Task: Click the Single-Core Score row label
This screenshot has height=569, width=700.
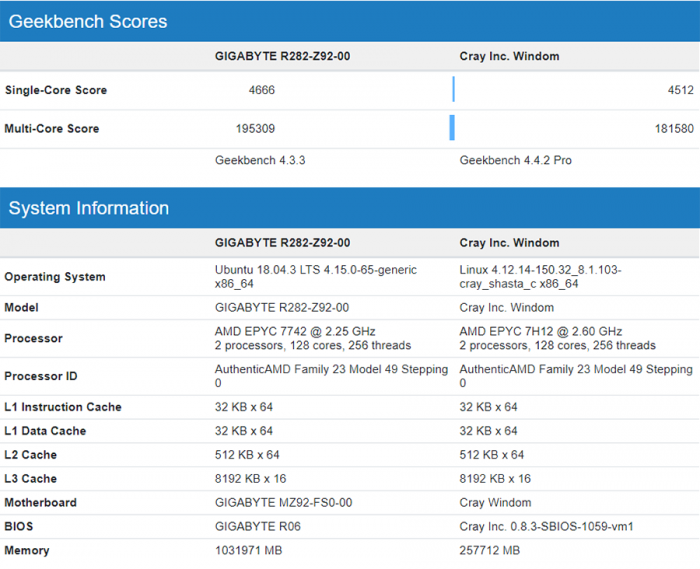Action: click(x=56, y=90)
